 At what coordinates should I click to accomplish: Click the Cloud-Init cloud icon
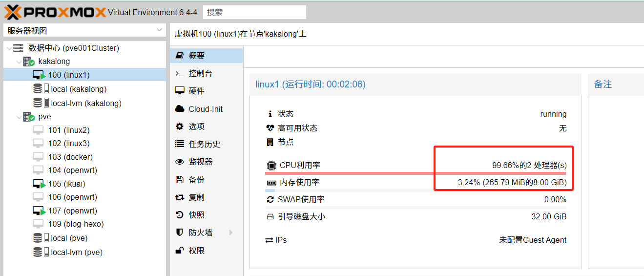(180, 109)
